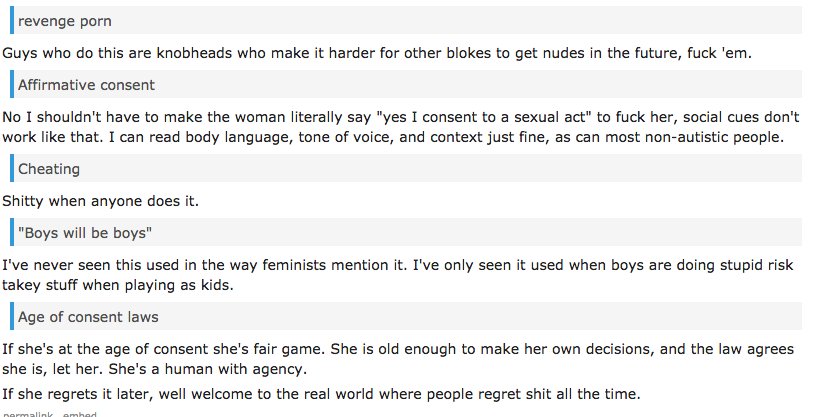The image size is (815, 417).
Task: Click the "Boys will be boys" quote block
Action: [405, 232]
